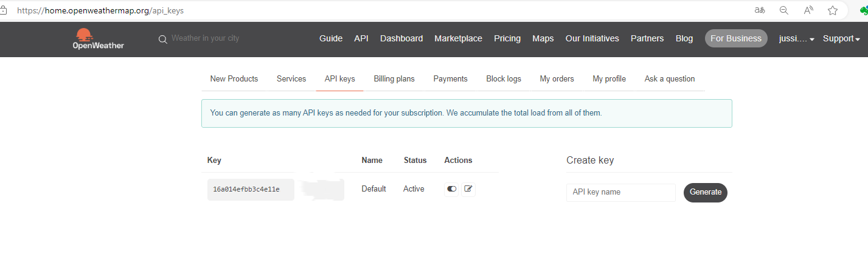
Task: Open the Maps link
Action: coord(543,38)
